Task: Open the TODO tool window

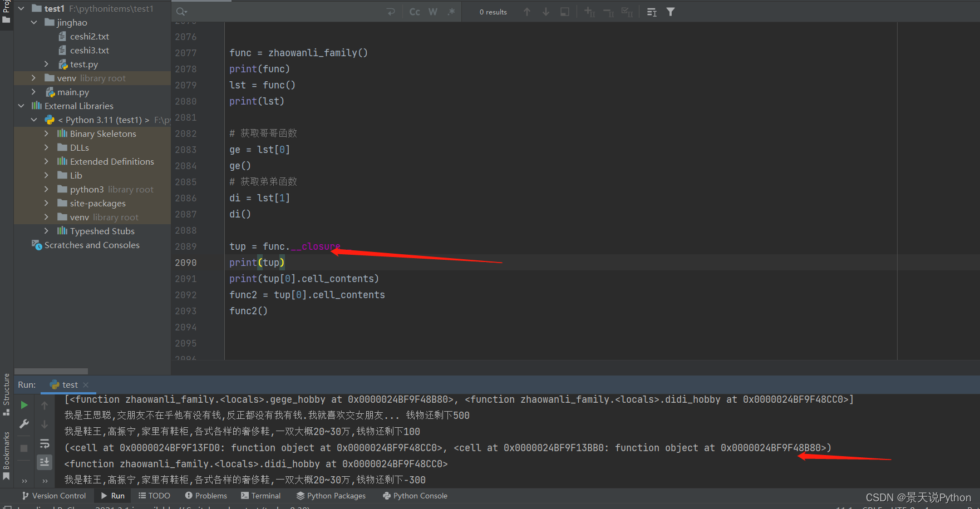Action: tap(154, 496)
